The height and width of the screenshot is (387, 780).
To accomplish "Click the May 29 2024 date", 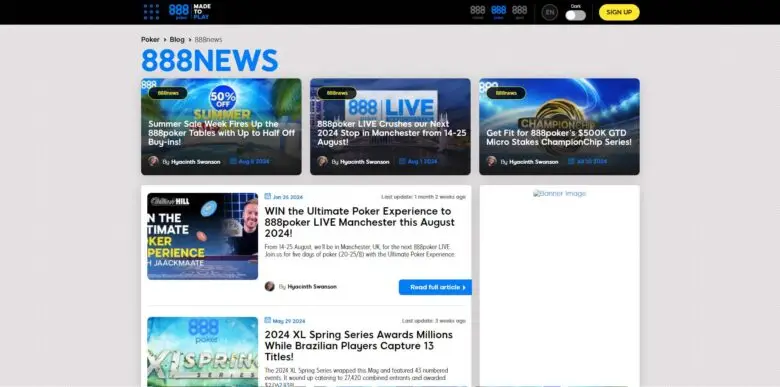I will [x=289, y=321].
